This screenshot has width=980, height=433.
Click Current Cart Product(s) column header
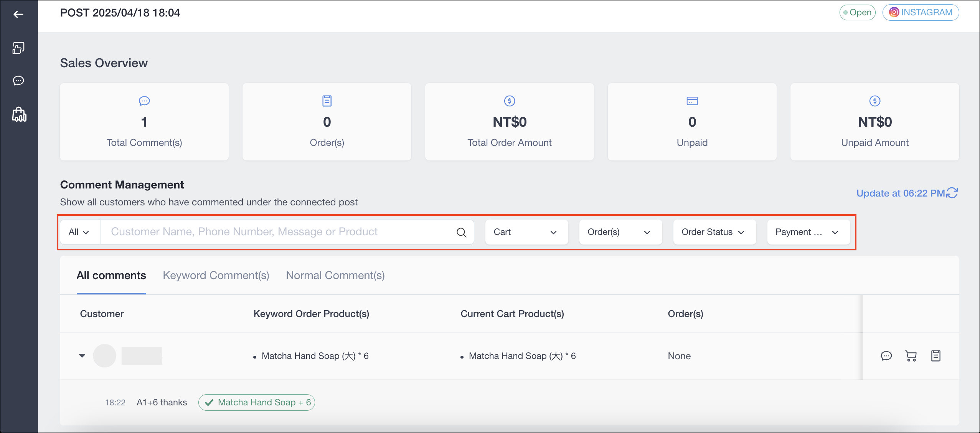[512, 314]
